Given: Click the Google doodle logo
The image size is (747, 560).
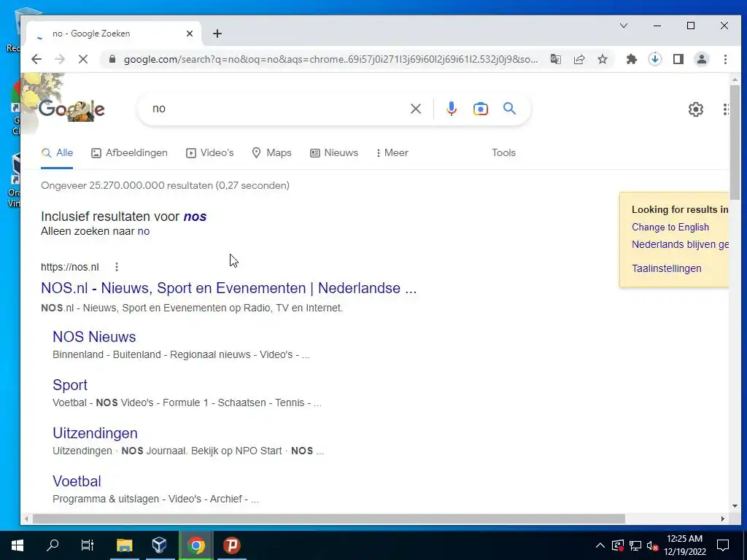Looking at the screenshot, I should [x=71, y=109].
